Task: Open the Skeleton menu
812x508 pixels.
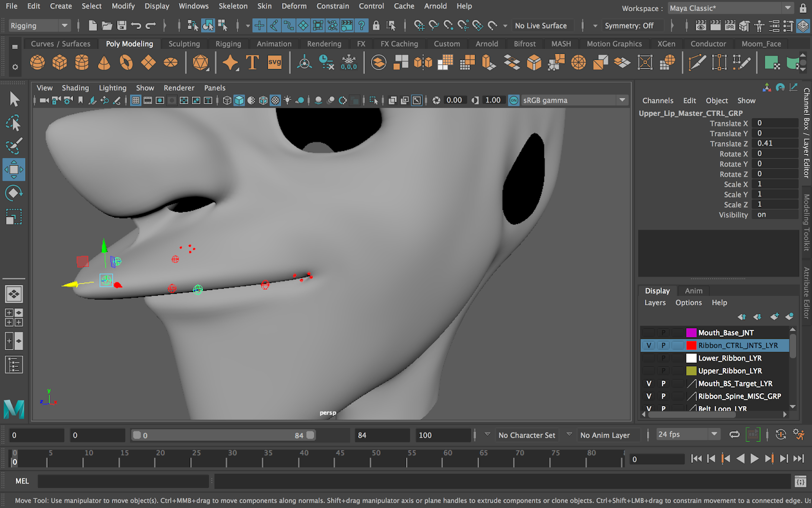Action: coord(233,6)
